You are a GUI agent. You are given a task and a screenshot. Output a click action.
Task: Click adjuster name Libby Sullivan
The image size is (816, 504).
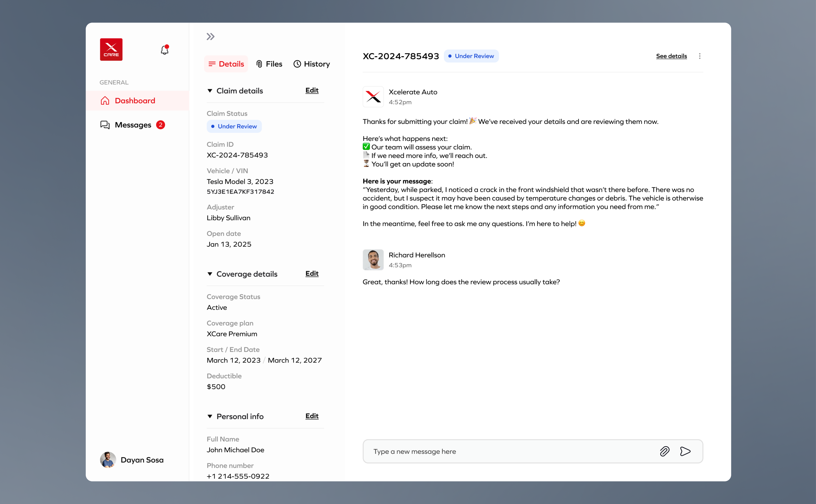228,218
